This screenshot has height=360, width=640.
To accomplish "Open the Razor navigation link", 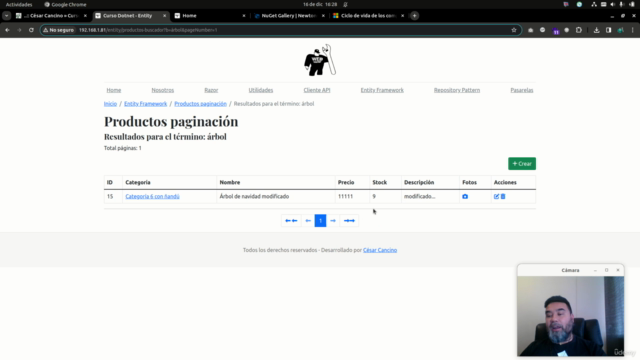I will [x=211, y=90].
